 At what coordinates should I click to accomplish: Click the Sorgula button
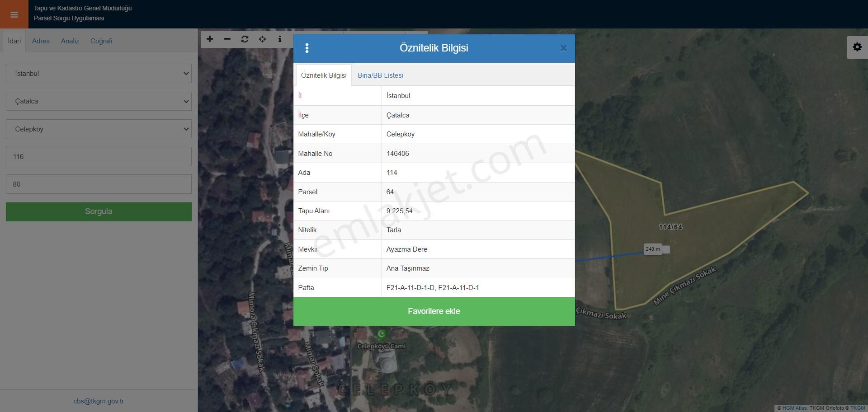pyautogui.click(x=99, y=212)
